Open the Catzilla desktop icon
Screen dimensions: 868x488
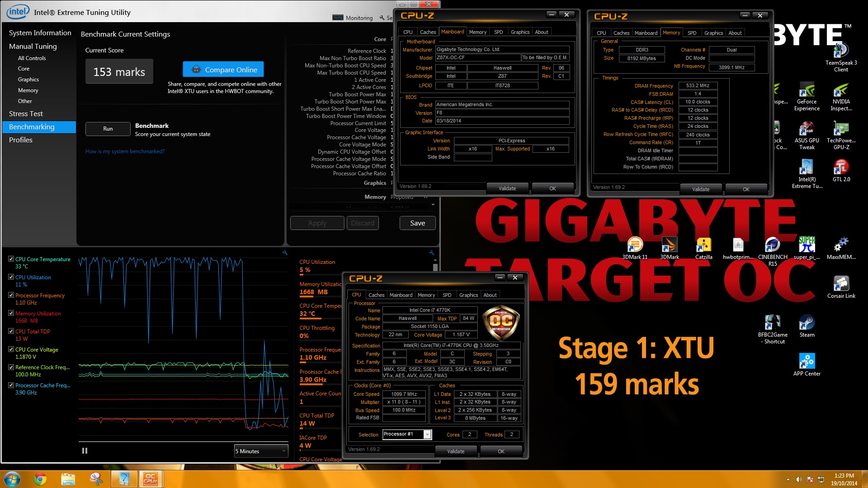click(703, 249)
